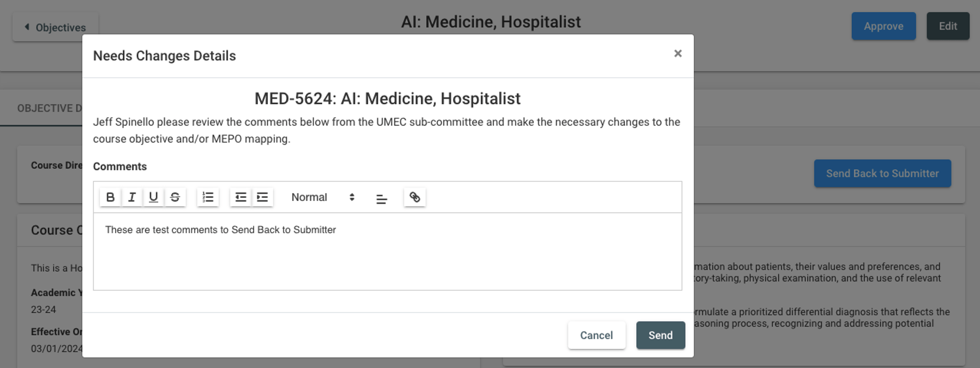Go back to Objectives
980x368 pixels.
click(x=55, y=27)
